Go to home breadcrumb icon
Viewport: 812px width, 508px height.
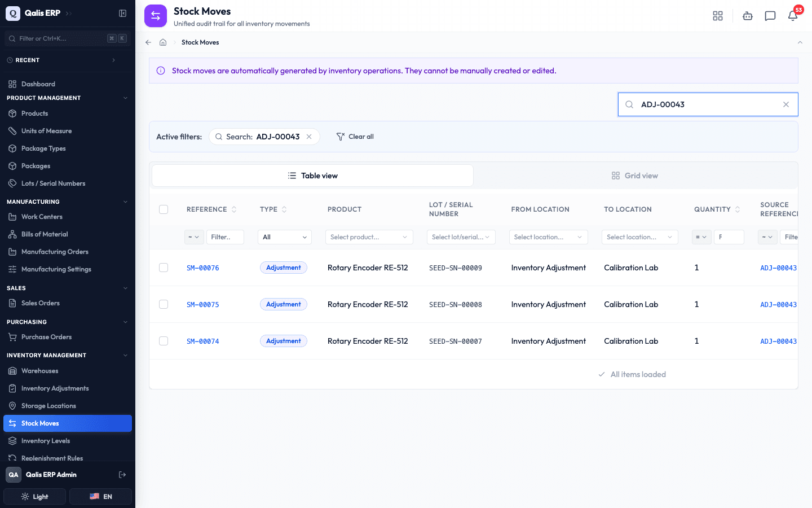pyautogui.click(x=163, y=42)
